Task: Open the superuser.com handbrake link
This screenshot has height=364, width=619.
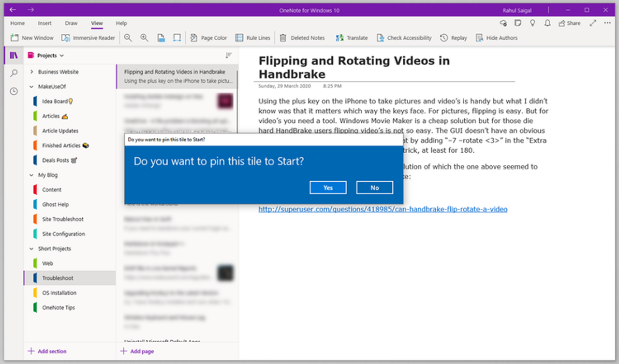Action: pyautogui.click(x=383, y=209)
